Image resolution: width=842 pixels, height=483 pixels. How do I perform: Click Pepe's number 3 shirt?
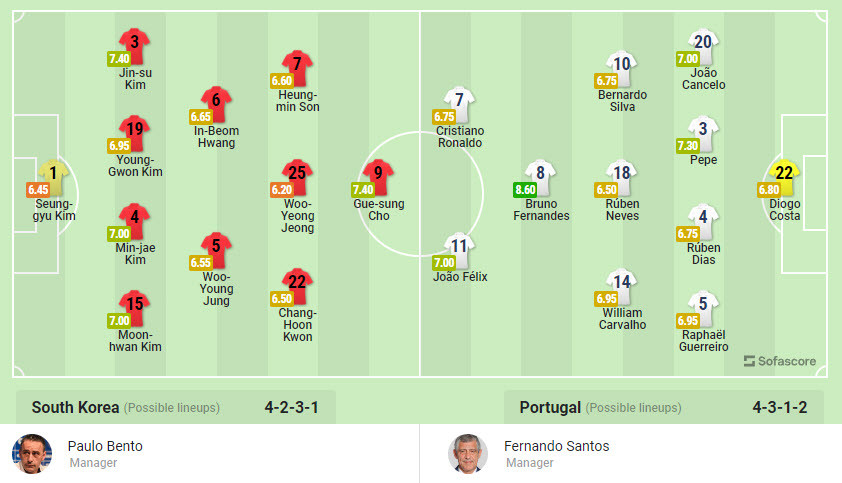coord(703,131)
